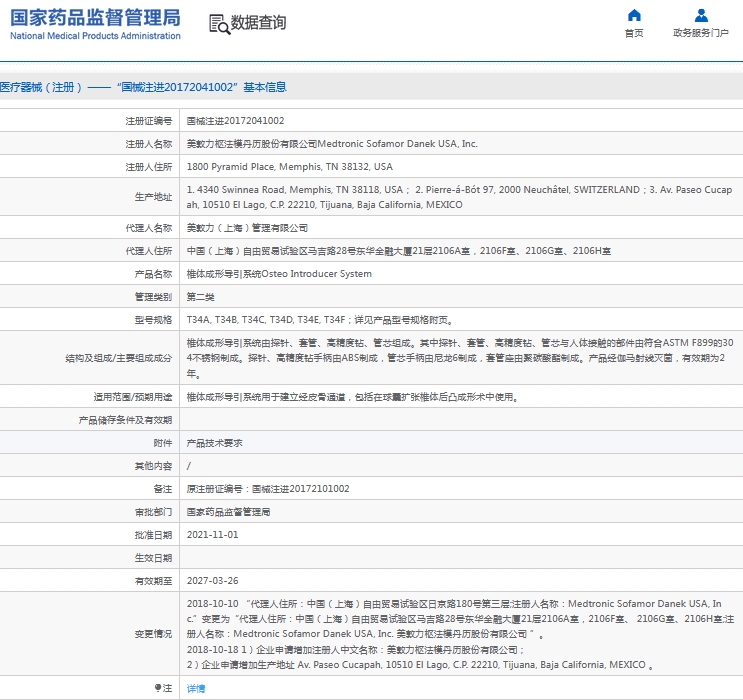Click the expiry date 2027-03-26
743x700 pixels.
212,581
